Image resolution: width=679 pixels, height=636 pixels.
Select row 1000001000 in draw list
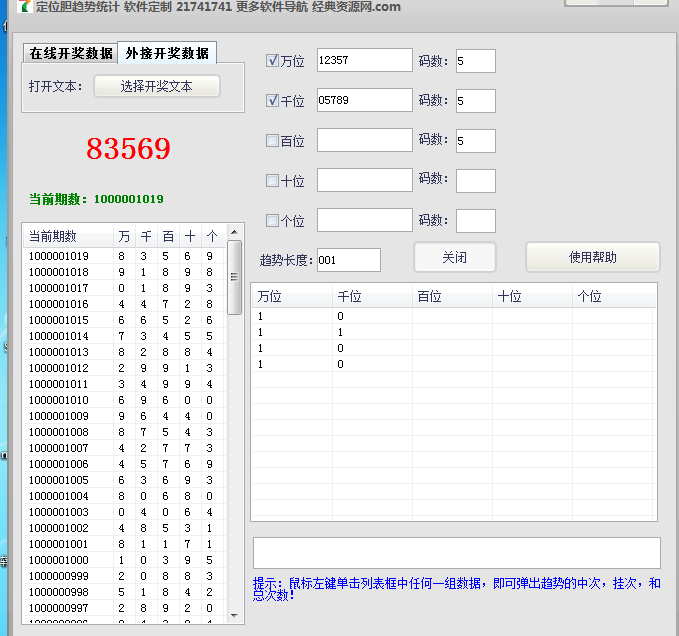coord(125,561)
